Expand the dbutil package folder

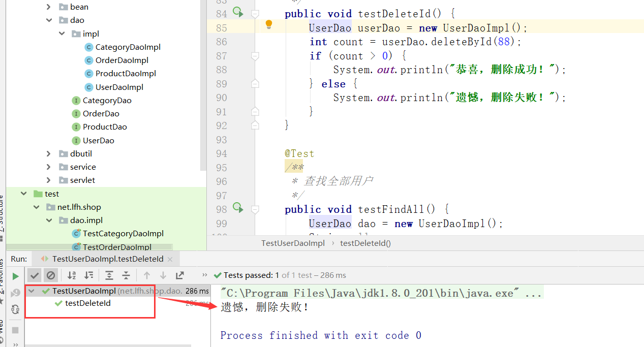pyautogui.click(x=49, y=153)
